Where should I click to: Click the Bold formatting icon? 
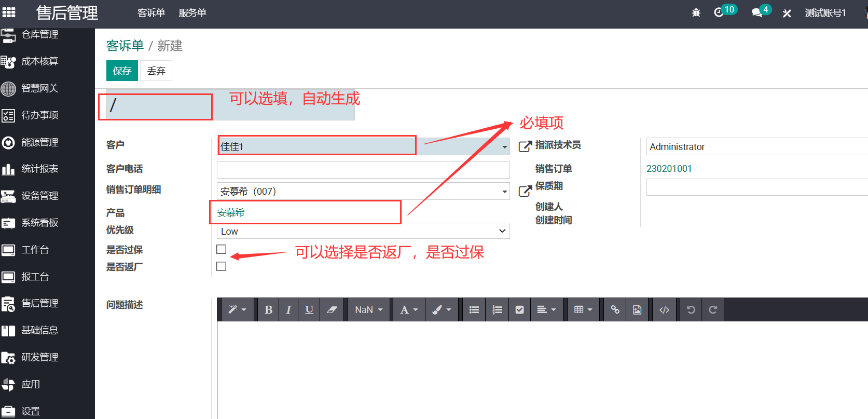[x=268, y=310]
